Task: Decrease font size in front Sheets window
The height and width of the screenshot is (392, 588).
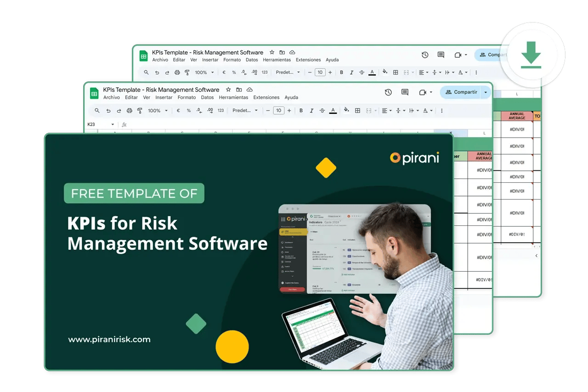Action: coord(268,111)
